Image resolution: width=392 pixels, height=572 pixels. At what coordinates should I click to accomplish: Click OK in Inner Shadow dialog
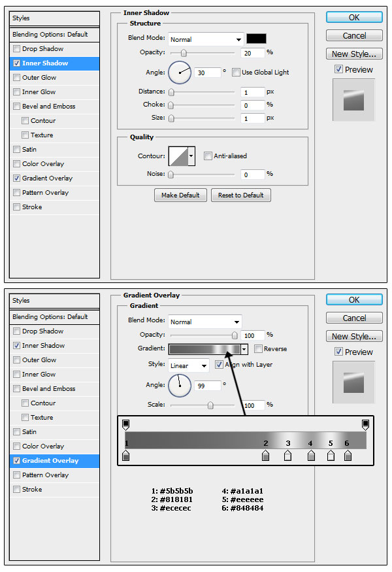point(354,18)
